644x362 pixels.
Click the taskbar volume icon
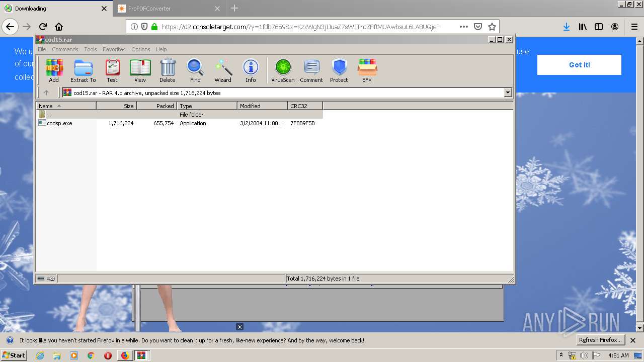coord(584,355)
